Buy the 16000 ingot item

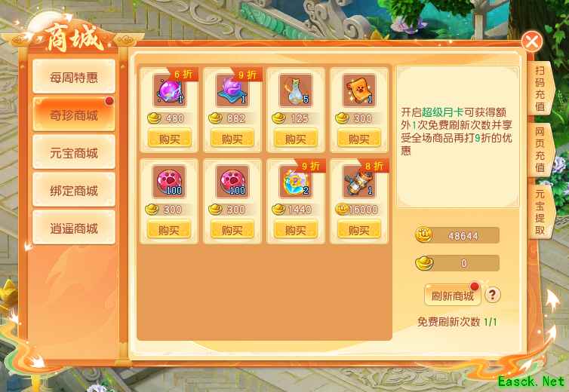coord(359,230)
